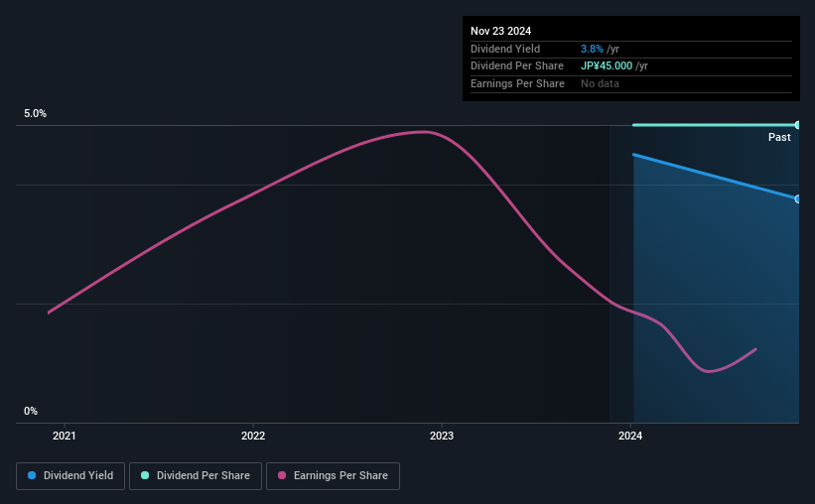Toggle the Dividend Yield legend button
The width and height of the screenshot is (815, 504).
pyautogui.click(x=71, y=476)
